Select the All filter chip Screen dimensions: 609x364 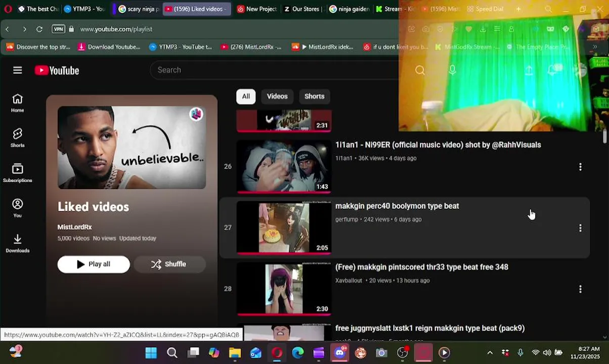click(x=246, y=96)
